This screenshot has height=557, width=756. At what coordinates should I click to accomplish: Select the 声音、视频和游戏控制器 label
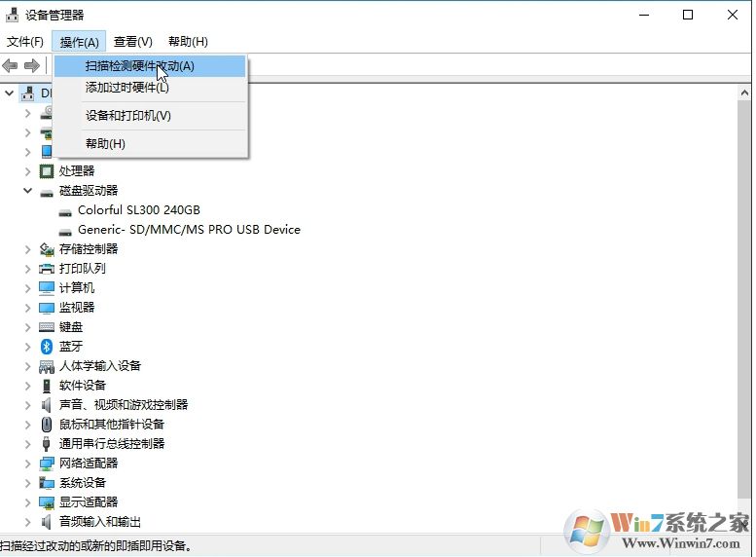[x=124, y=405]
